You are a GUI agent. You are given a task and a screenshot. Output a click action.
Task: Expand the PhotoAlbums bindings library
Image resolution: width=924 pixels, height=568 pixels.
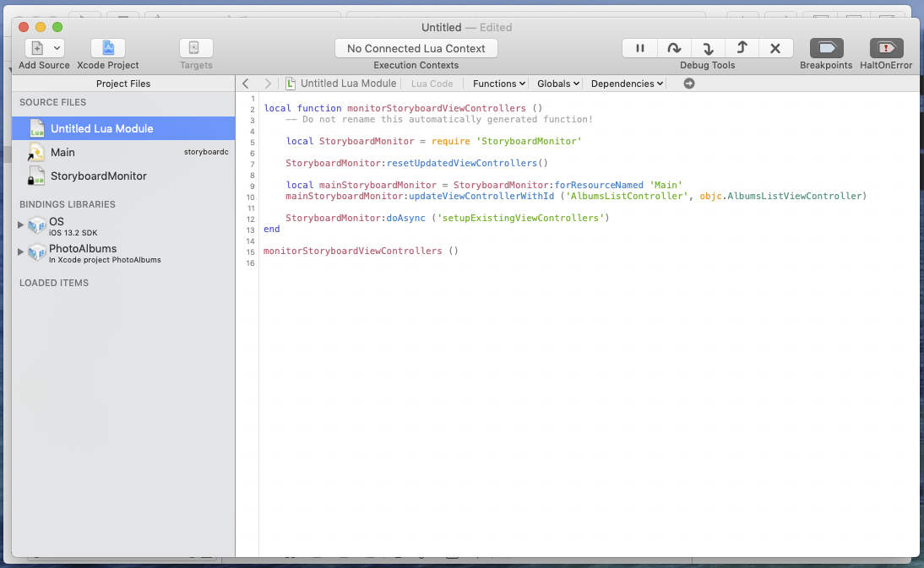pyautogui.click(x=20, y=252)
